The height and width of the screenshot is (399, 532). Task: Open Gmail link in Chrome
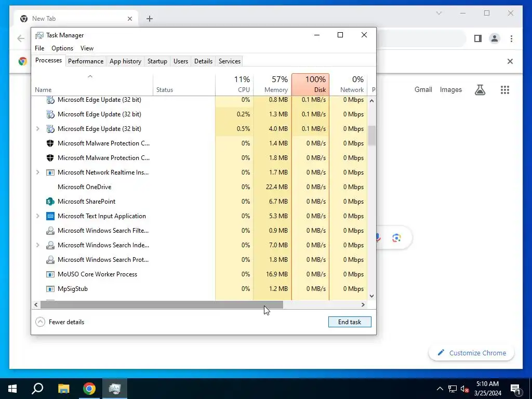[x=423, y=89]
